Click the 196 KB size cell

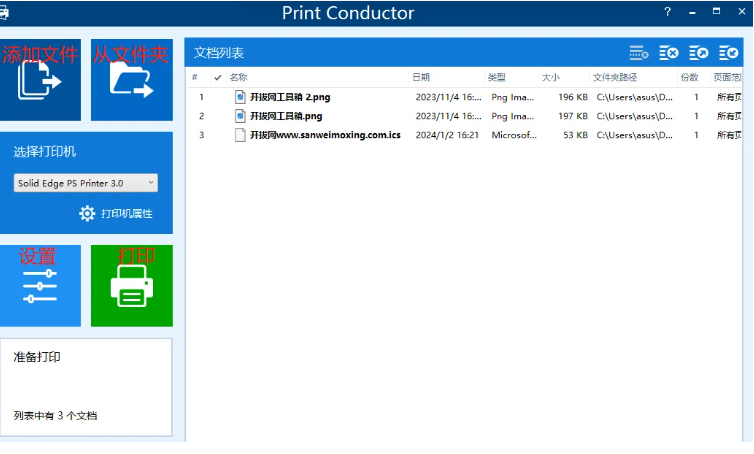click(x=573, y=97)
